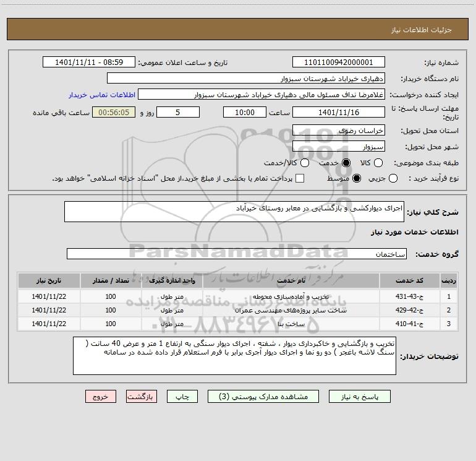The width and height of the screenshot is (476, 461).
Task: Click the پاسخ به نیاز button
Action: (x=360, y=397)
